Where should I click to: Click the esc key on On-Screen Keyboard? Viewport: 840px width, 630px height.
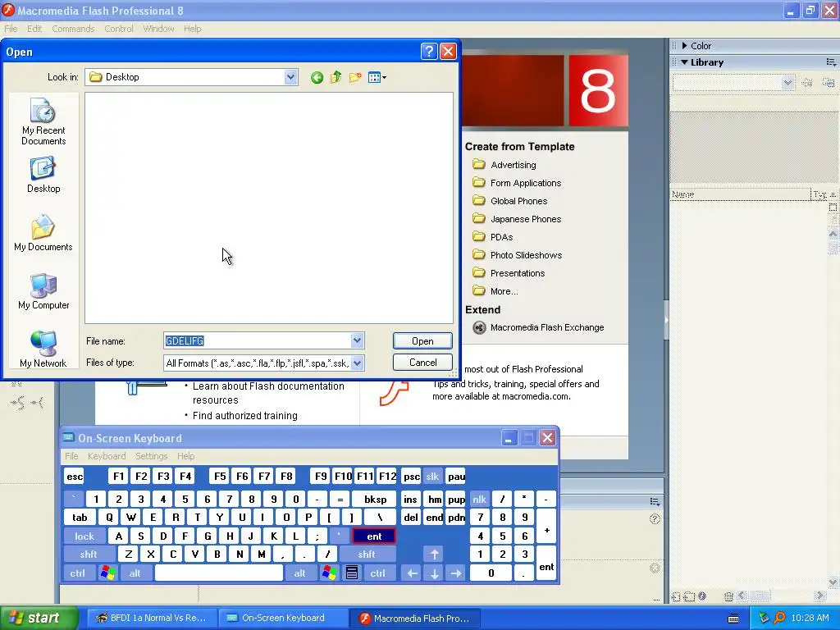coord(75,477)
